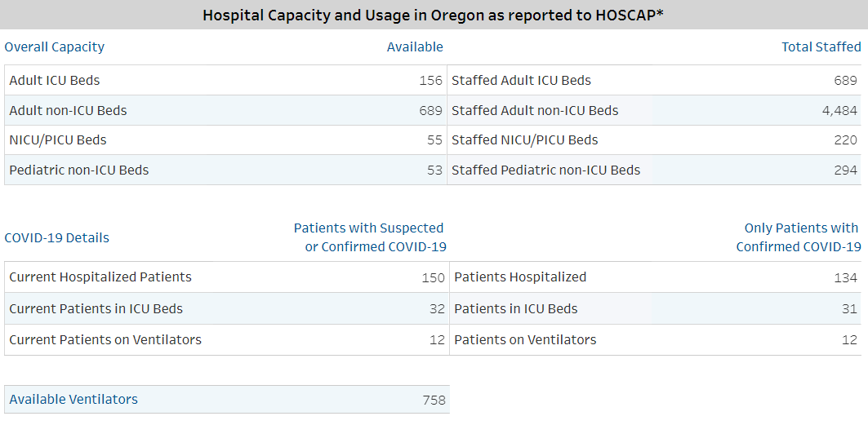This screenshot has width=868, height=425.
Task: Click the Patients Hospitalized value 134
Action: click(845, 278)
